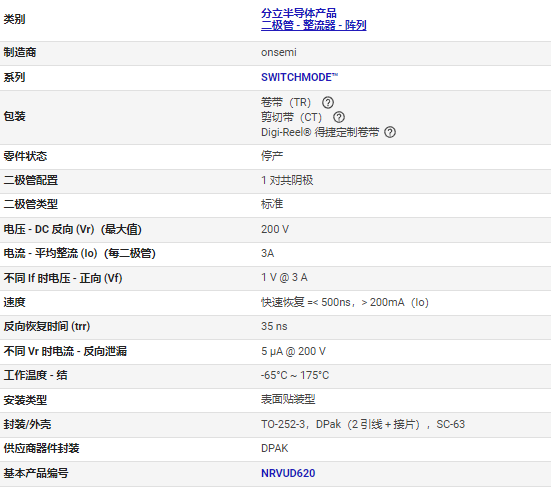Click the 35 ns reverse recovery time
Screen dimensions: 551x487
[274, 326]
